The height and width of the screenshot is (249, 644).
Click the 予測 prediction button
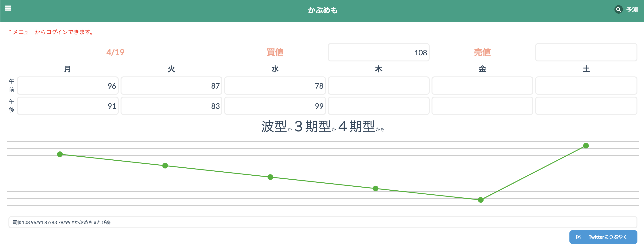pyautogui.click(x=632, y=10)
